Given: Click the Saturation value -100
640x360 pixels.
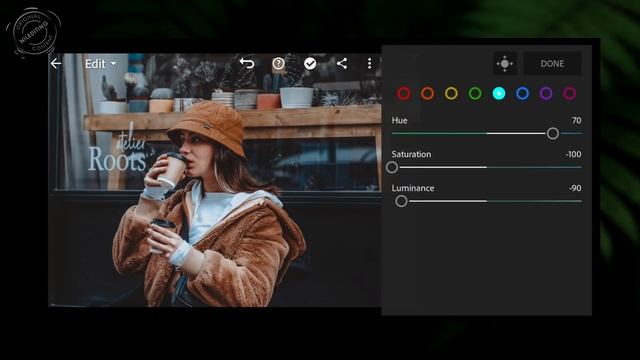Looking at the screenshot, I should pyautogui.click(x=573, y=154).
